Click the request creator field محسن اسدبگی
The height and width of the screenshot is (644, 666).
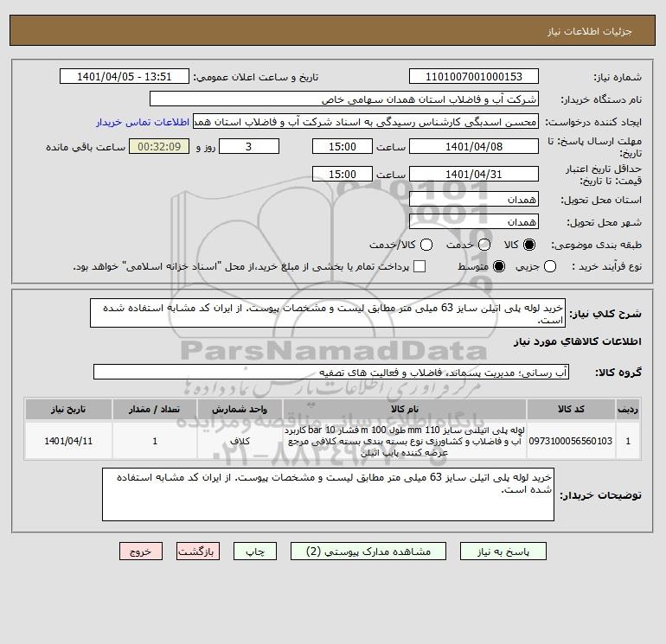click(366, 122)
